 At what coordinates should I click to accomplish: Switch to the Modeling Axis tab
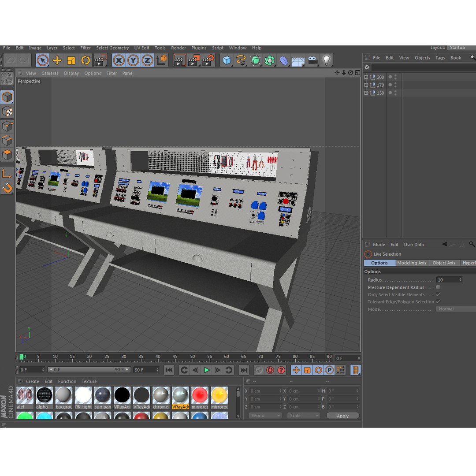coord(412,263)
